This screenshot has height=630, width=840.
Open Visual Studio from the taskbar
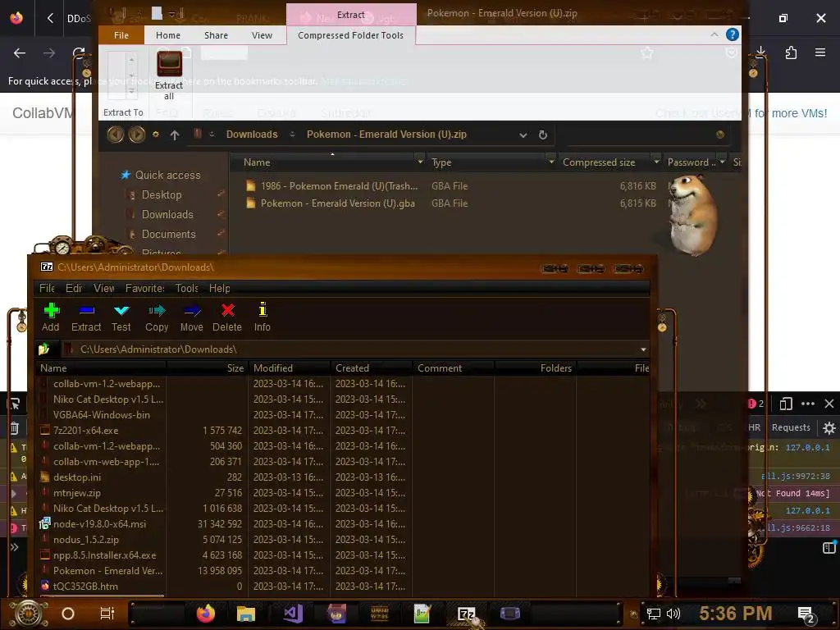293,614
